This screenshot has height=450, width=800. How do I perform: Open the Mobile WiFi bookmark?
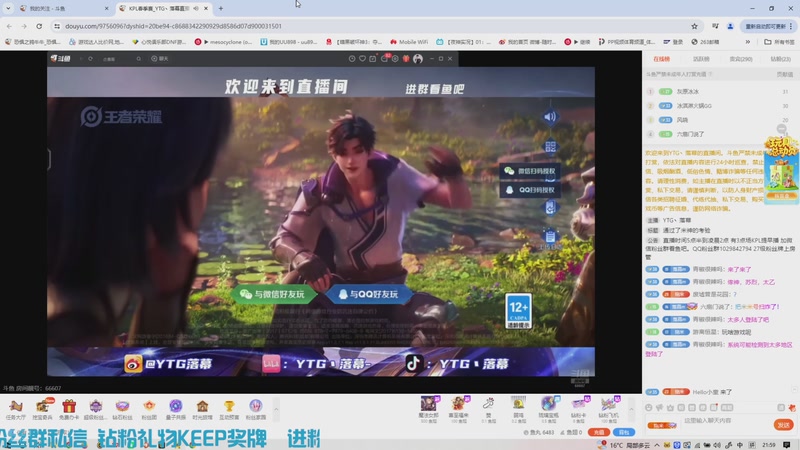point(409,42)
